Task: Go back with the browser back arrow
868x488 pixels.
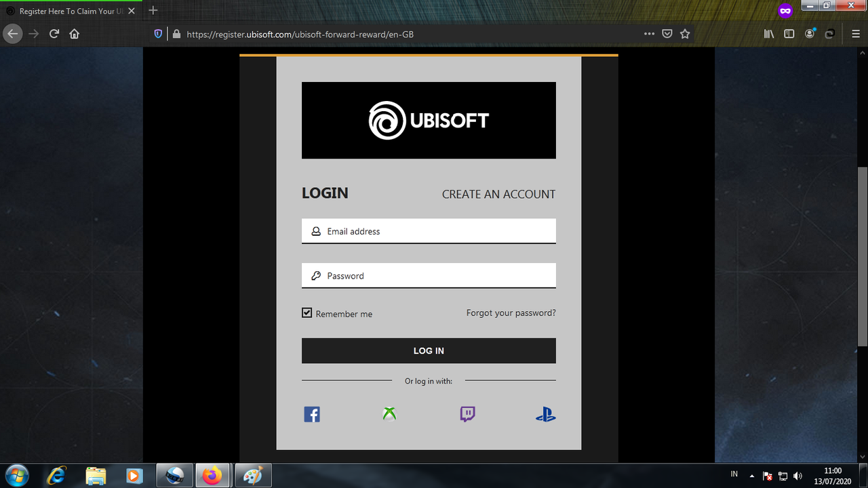Action: [12, 33]
